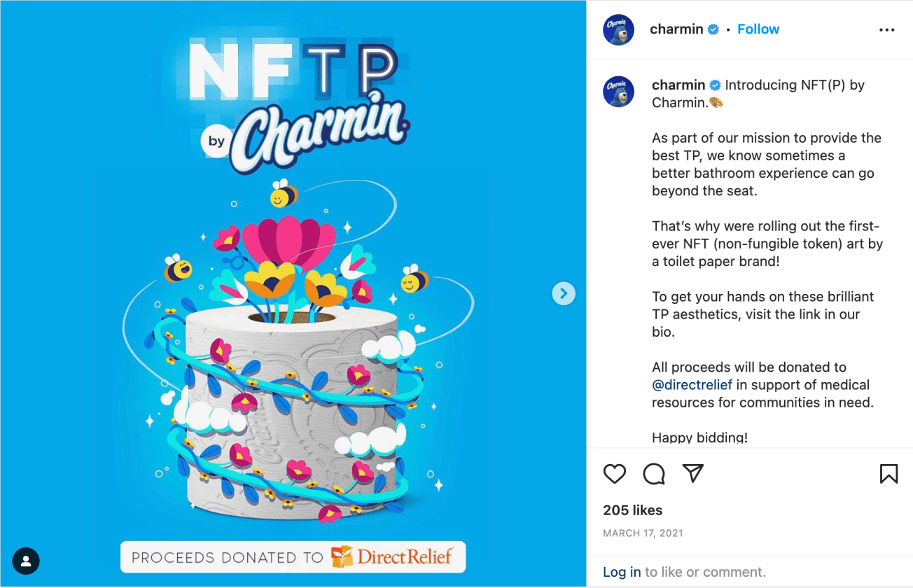This screenshot has height=588, width=913.
Task: Open charmin username in post header
Action: point(676,29)
